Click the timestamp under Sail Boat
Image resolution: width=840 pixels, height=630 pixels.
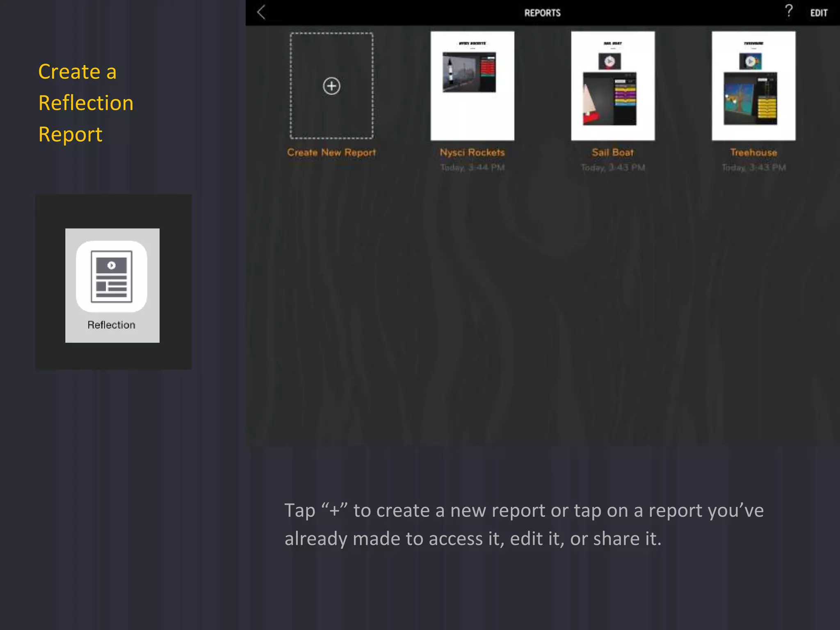(613, 168)
